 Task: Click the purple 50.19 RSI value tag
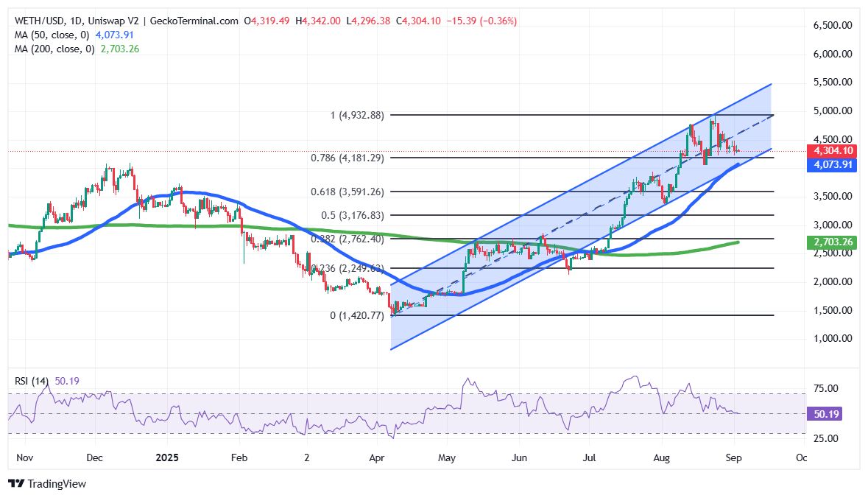click(x=826, y=414)
